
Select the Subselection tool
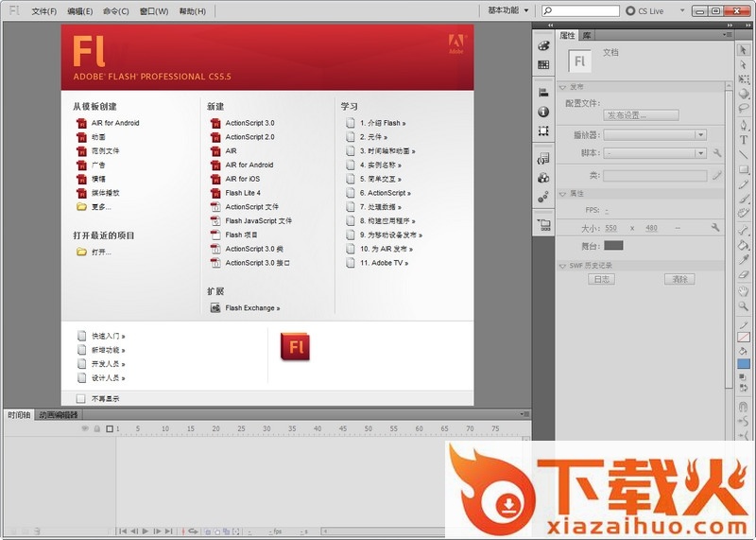743,64
